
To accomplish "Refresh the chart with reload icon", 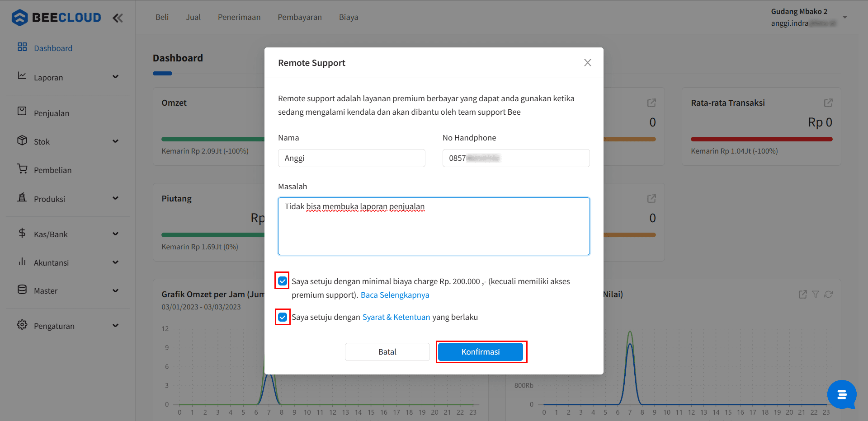I will tap(828, 295).
